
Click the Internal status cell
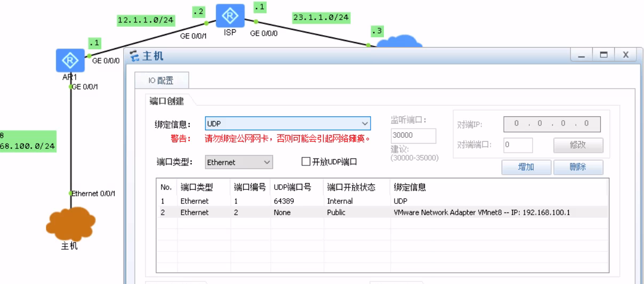tap(340, 201)
